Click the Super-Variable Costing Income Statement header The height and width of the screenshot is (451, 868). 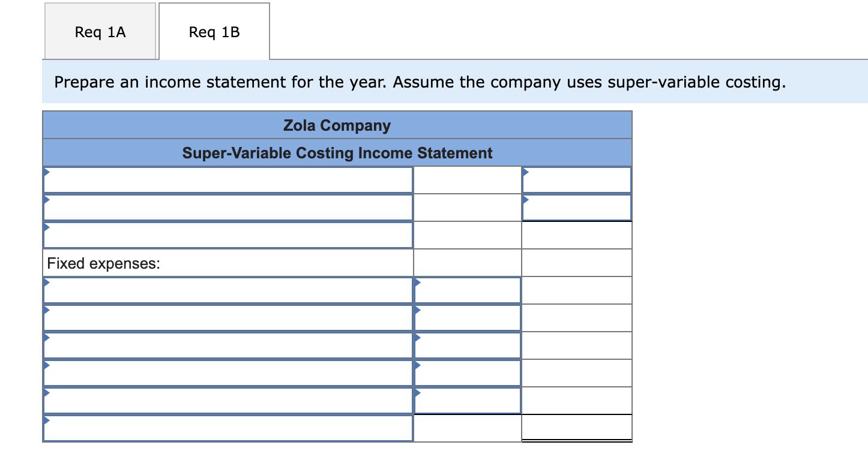coord(337,153)
